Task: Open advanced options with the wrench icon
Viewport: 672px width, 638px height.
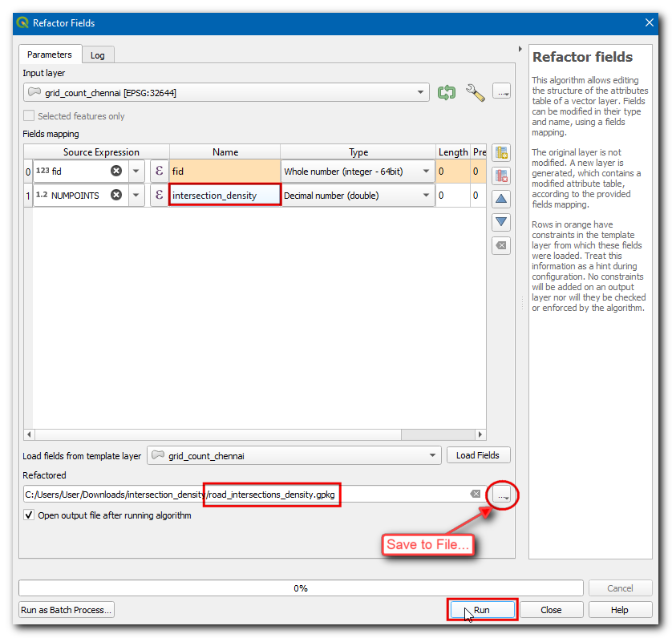Action: tap(475, 93)
